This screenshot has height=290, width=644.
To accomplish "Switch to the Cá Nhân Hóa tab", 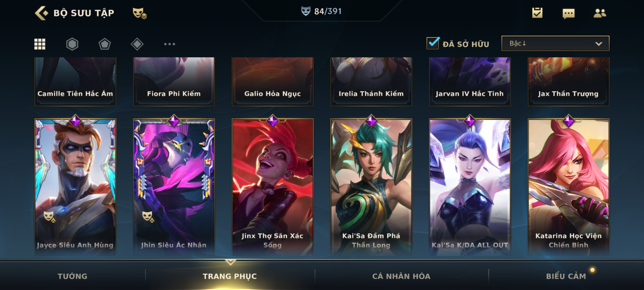I will point(401,276).
